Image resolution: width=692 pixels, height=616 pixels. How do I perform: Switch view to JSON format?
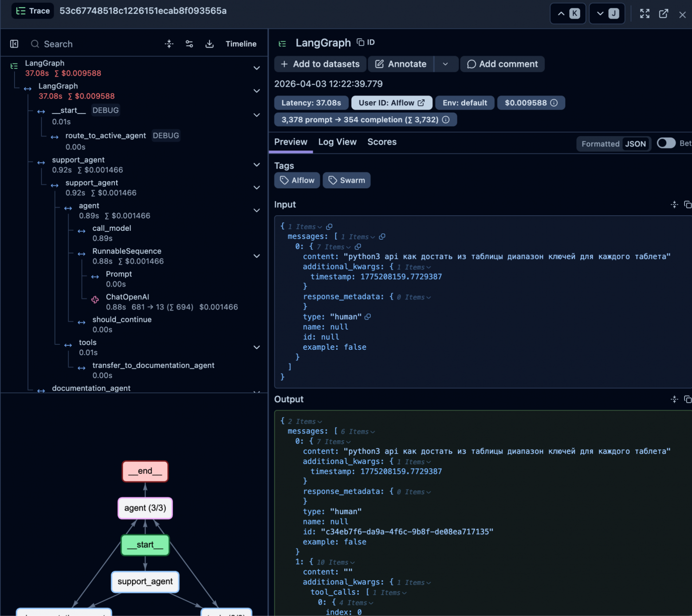point(635,144)
